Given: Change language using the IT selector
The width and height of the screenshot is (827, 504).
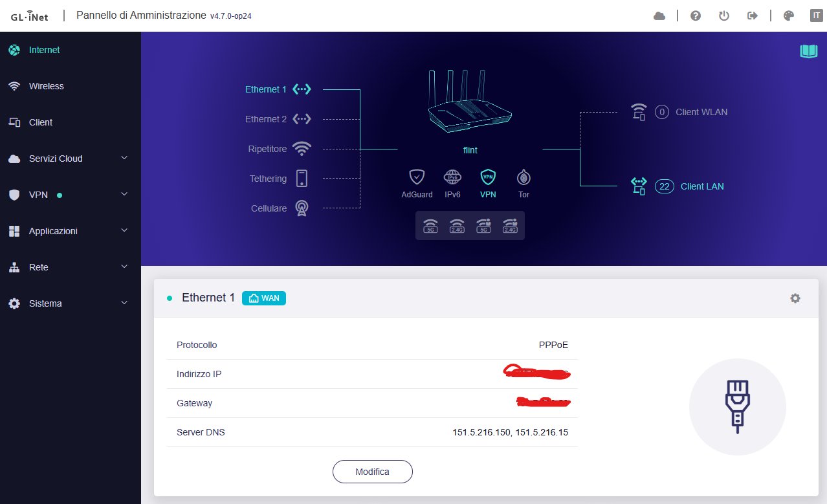Looking at the screenshot, I should tap(816, 16).
